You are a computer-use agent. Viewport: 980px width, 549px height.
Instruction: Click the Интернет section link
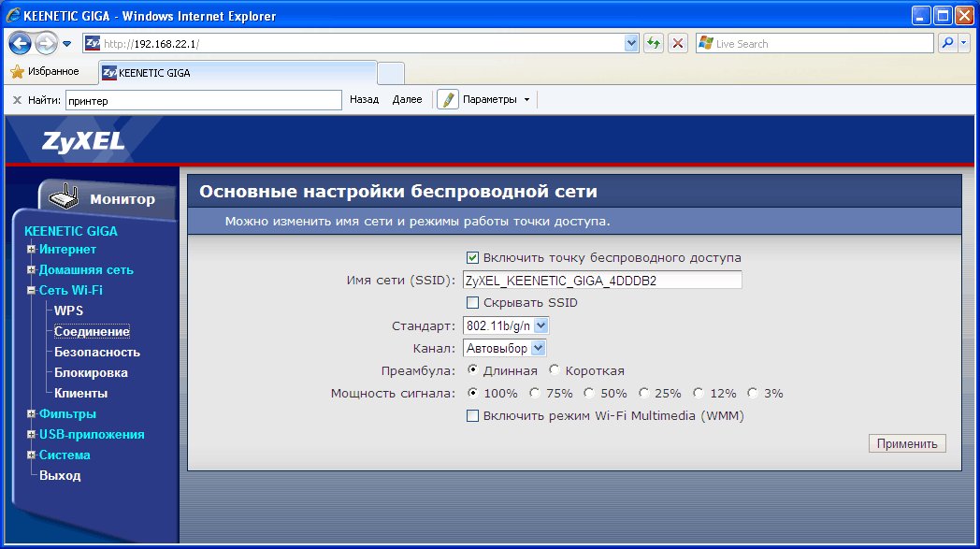click(x=67, y=249)
